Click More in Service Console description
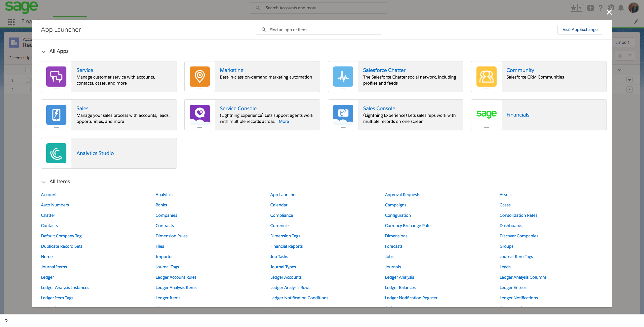This screenshot has height=327, width=644. 284,121
